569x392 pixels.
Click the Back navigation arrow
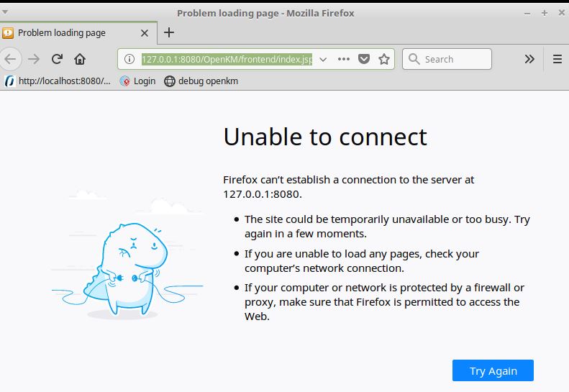pyautogui.click(x=9, y=59)
